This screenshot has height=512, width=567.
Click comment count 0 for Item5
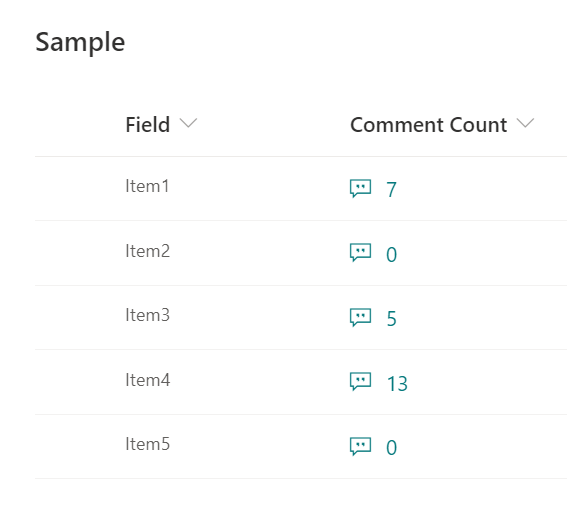[391, 448]
